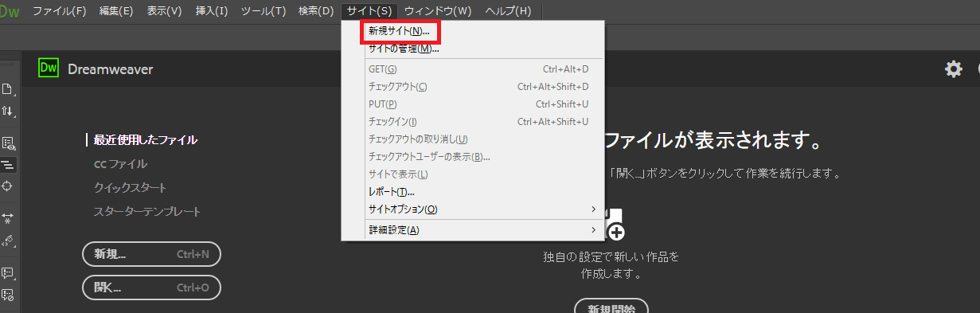Click the 新規開始 button
Image resolution: width=980 pixels, height=313 pixels.
coord(611,307)
